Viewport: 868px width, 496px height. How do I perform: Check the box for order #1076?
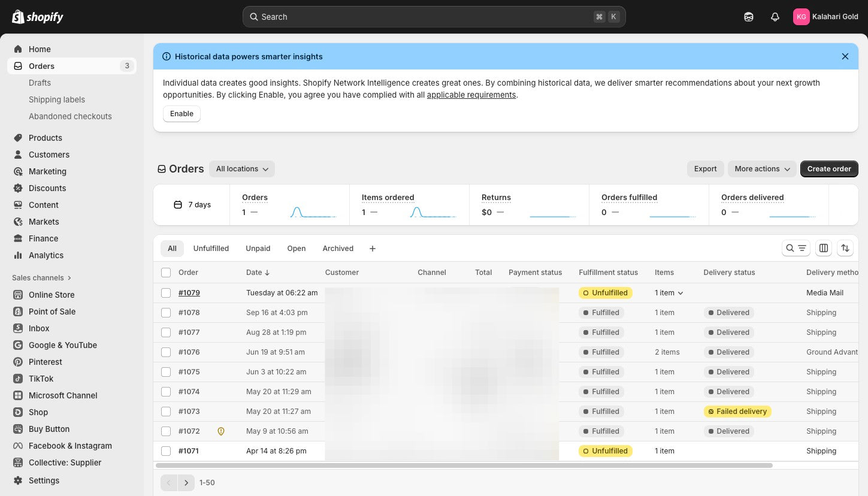coord(166,352)
